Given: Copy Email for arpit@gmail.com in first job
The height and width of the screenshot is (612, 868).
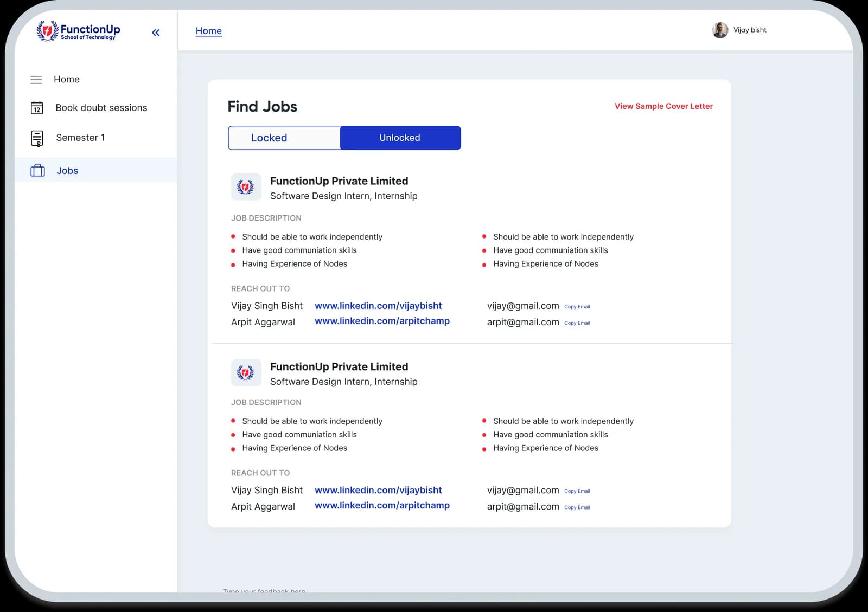Looking at the screenshot, I should [577, 323].
